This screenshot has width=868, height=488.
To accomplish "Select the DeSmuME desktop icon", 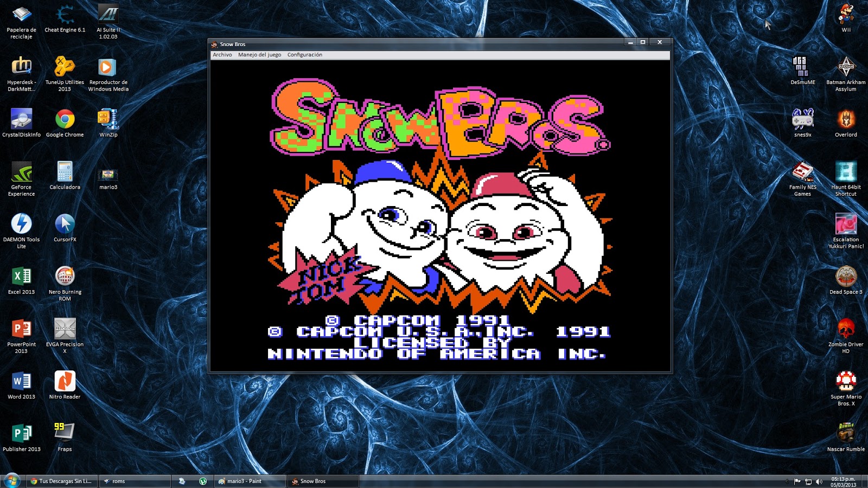I will [x=803, y=71].
